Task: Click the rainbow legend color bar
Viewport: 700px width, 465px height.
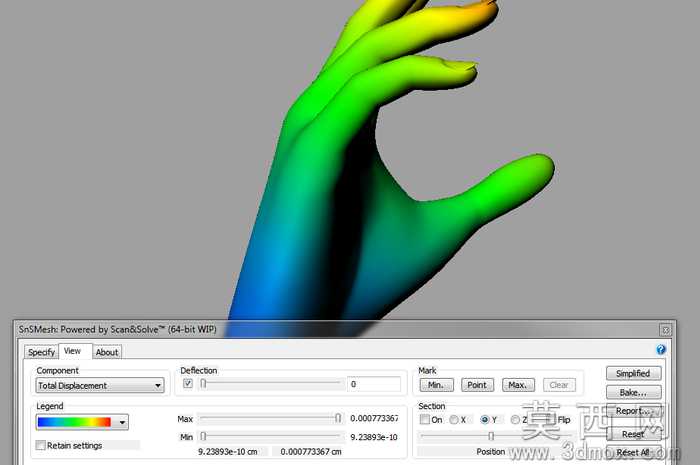Action: (x=74, y=422)
